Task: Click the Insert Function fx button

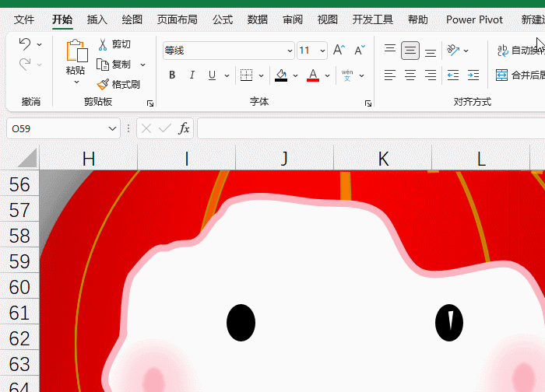Action: point(184,128)
